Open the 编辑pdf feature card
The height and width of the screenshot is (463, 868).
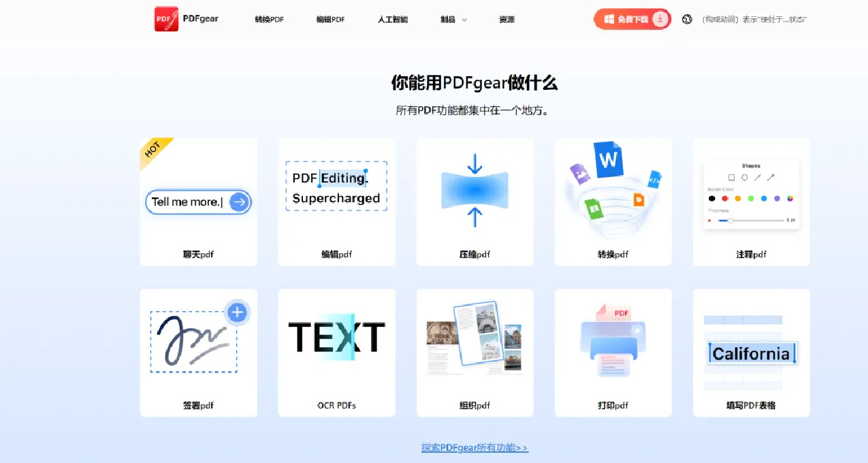pos(336,202)
